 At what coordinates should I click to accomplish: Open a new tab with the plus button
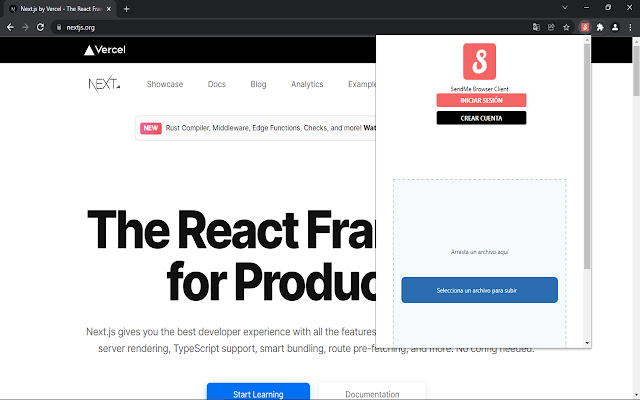127,9
